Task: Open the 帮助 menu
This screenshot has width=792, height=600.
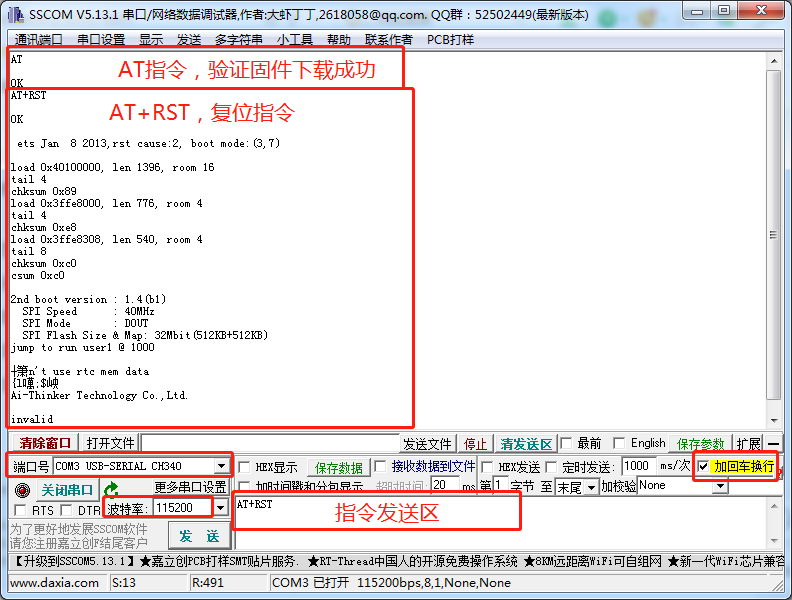Action: click(338, 39)
